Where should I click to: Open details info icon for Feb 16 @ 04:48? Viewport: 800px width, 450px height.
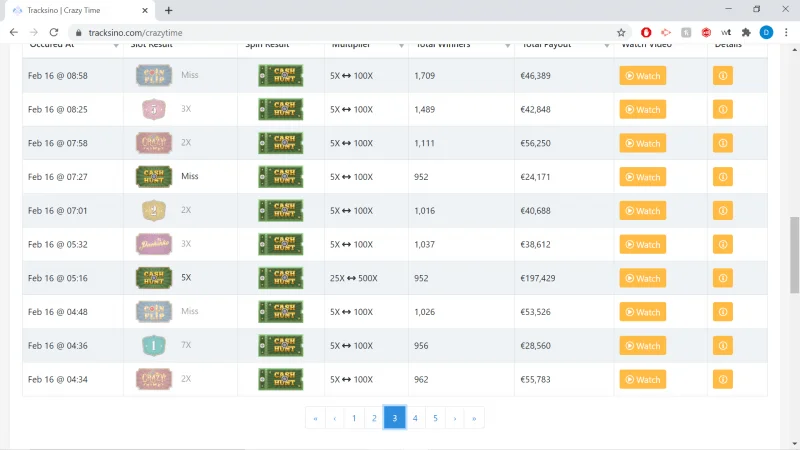click(x=722, y=312)
